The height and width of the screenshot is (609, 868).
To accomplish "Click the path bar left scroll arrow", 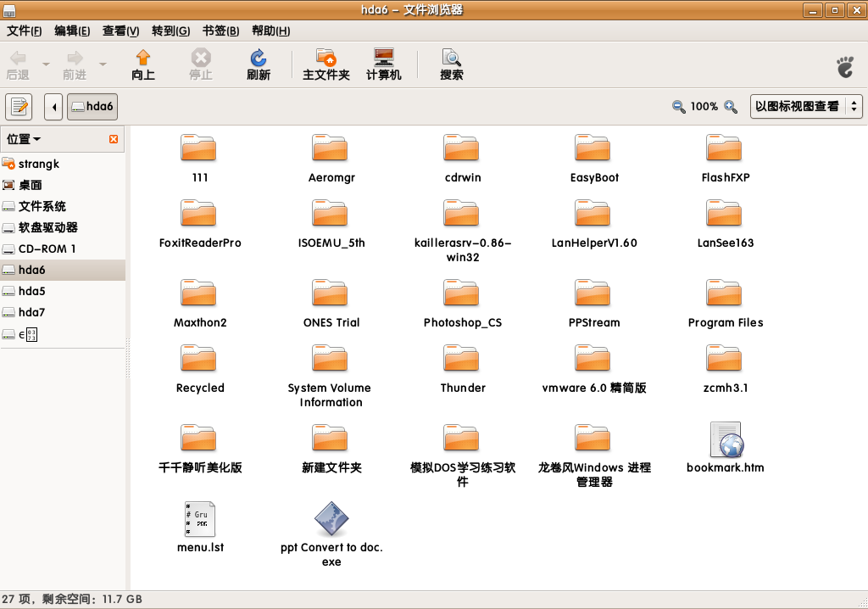I will pyautogui.click(x=53, y=106).
